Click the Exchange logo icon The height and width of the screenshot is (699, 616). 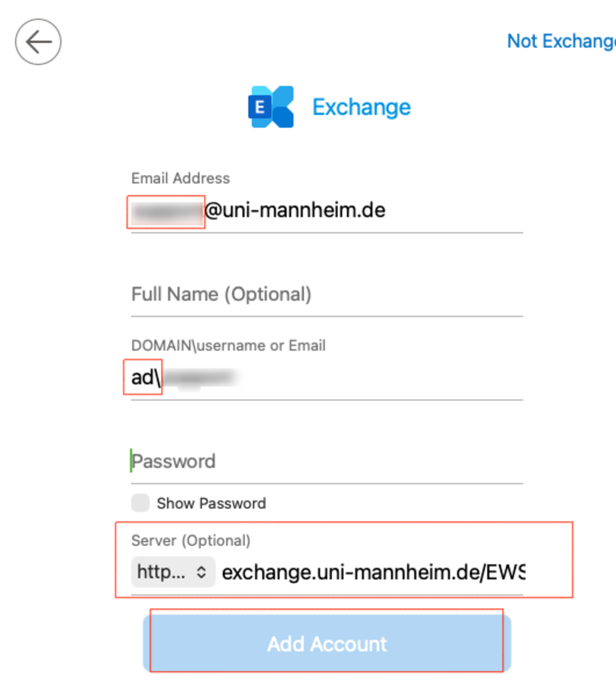pyautogui.click(x=271, y=107)
